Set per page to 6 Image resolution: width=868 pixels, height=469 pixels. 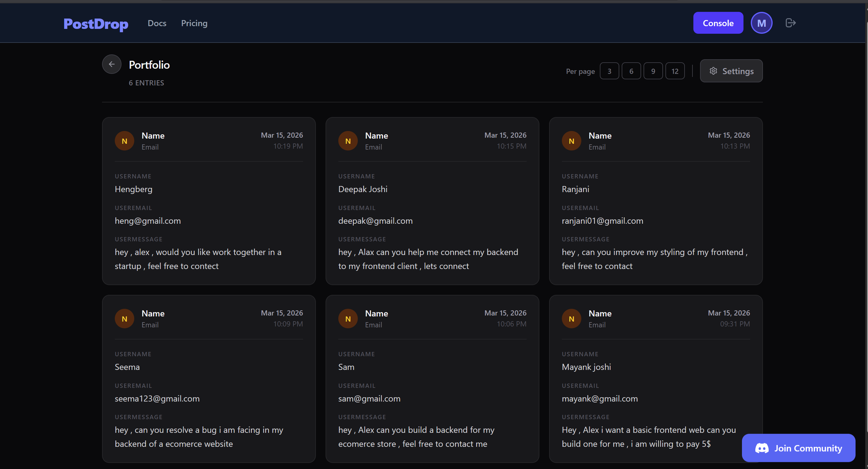click(631, 71)
